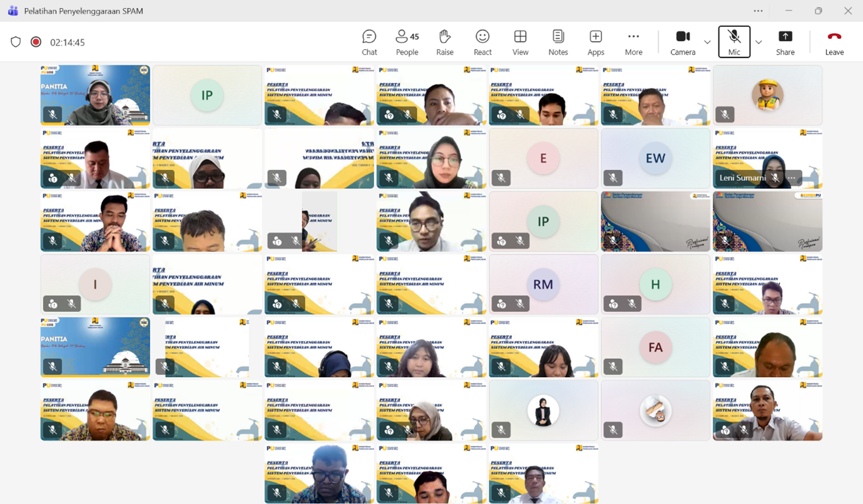Image resolution: width=863 pixels, height=504 pixels.
Task: Open meeting Notes
Action: [558, 42]
